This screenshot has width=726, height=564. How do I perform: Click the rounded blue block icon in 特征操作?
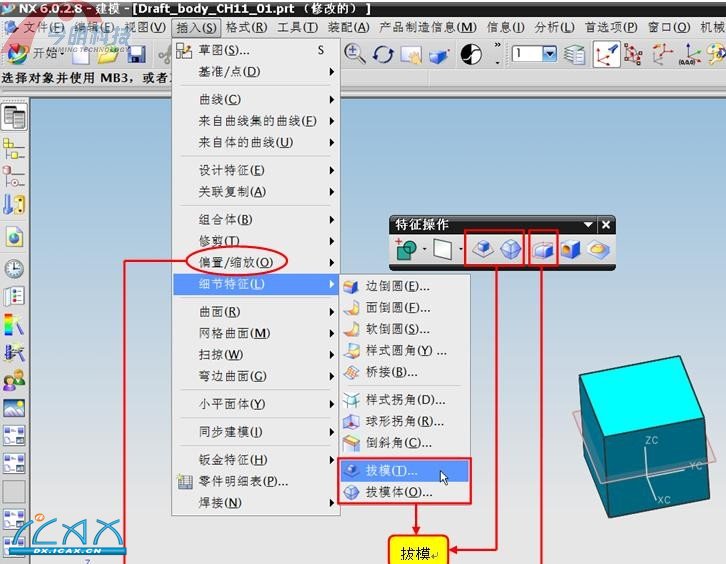[543, 250]
